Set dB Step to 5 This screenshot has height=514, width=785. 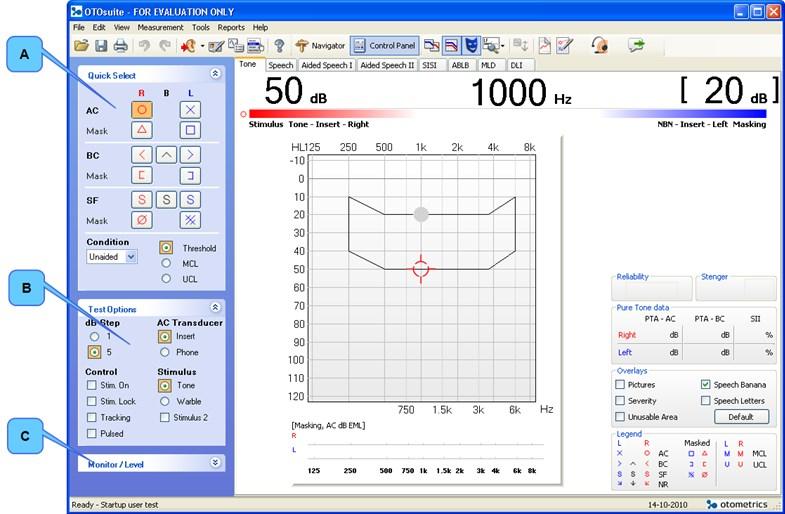coord(94,352)
